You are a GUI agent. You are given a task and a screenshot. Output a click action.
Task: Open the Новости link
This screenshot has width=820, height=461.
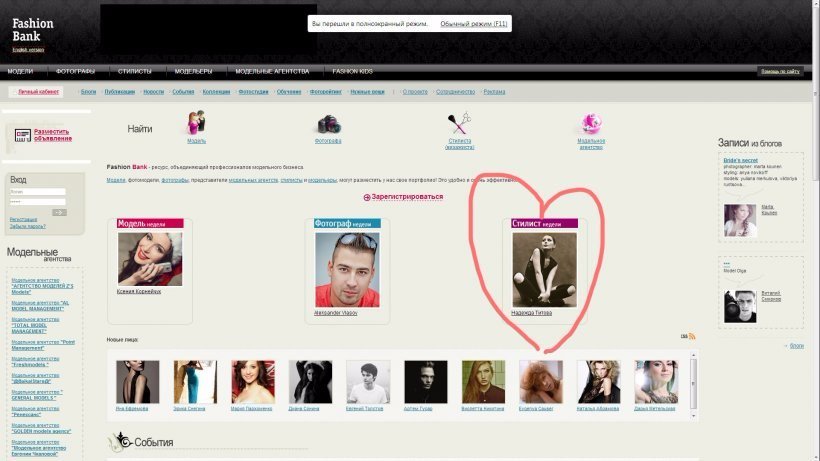point(153,91)
